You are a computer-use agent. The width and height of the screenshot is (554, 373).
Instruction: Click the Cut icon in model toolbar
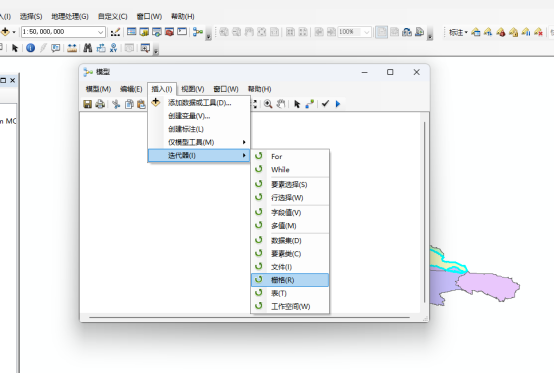pos(116,104)
